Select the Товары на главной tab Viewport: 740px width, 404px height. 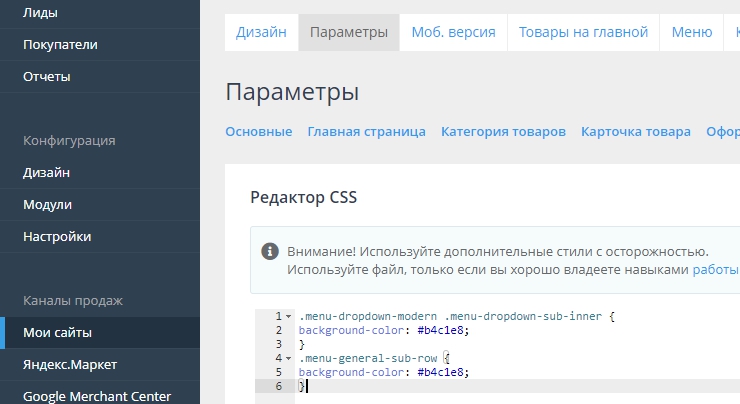[x=583, y=32]
